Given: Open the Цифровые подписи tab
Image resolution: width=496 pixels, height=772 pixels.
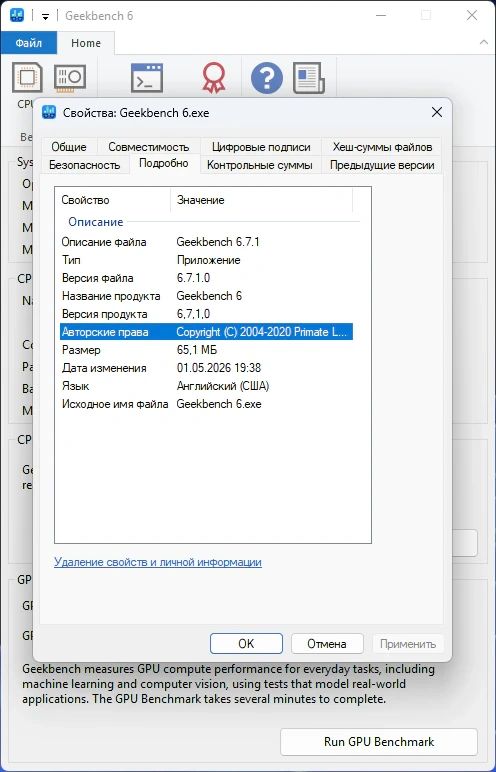Looking at the screenshot, I should click(261, 147).
